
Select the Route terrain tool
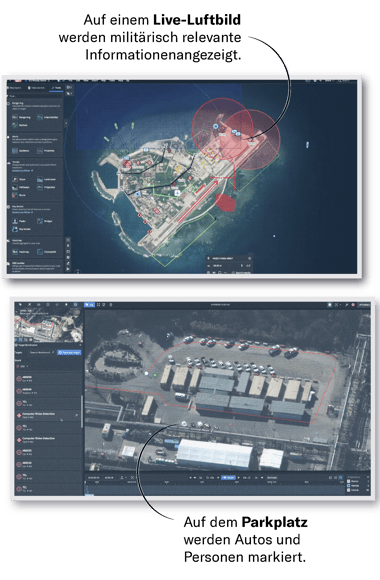(x=19, y=195)
